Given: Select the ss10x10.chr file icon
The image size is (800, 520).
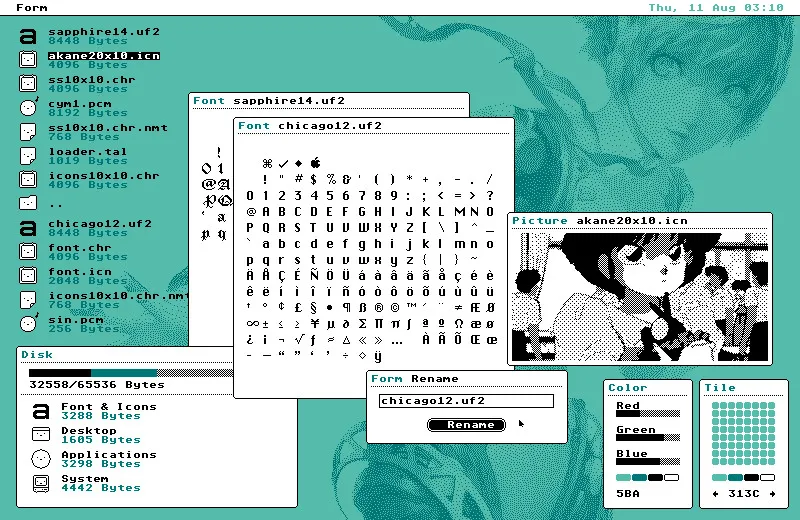Looking at the screenshot, I should click(x=28, y=83).
